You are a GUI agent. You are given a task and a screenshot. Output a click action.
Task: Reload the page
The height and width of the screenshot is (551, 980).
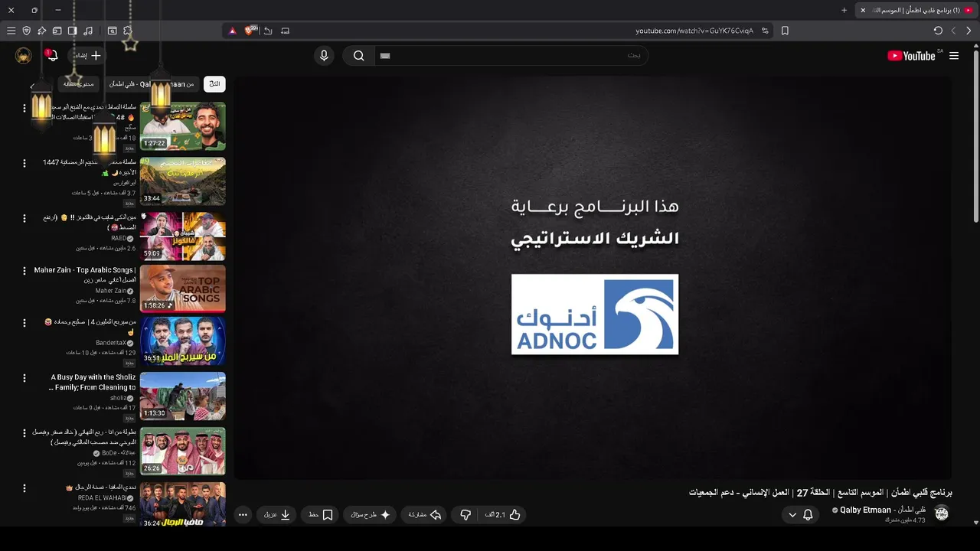tap(938, 31)
